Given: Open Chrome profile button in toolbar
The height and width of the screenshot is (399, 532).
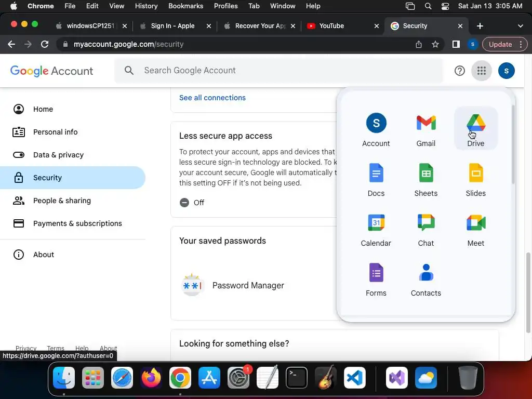Looking at the screenshot, I should [473, 44].
